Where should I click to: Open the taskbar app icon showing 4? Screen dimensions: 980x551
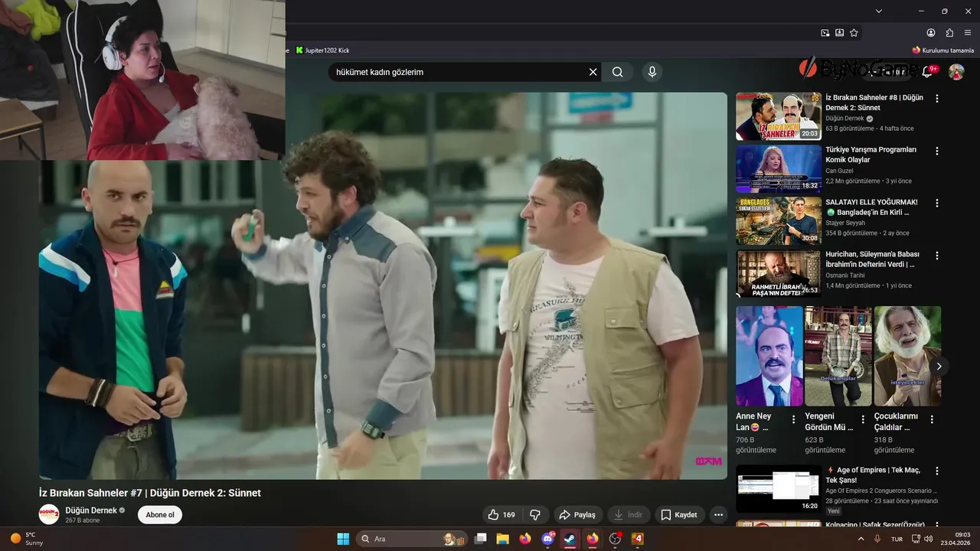click(638, 539)
